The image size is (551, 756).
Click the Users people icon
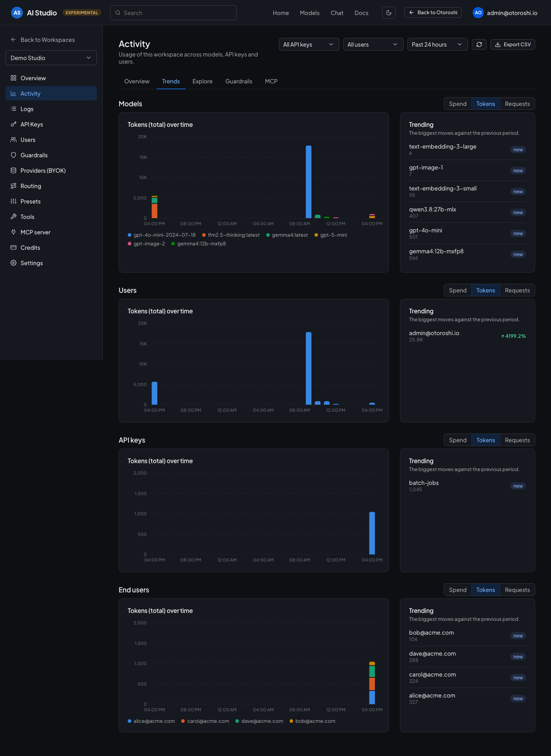13,140
